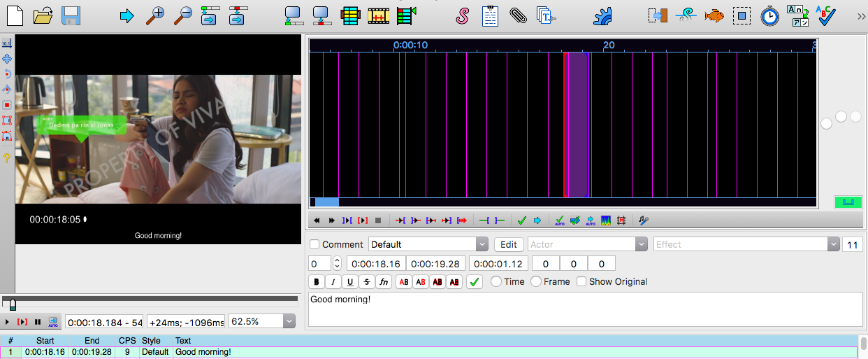
Task: Check the Show Original box
Action: [x=581, y=281]
